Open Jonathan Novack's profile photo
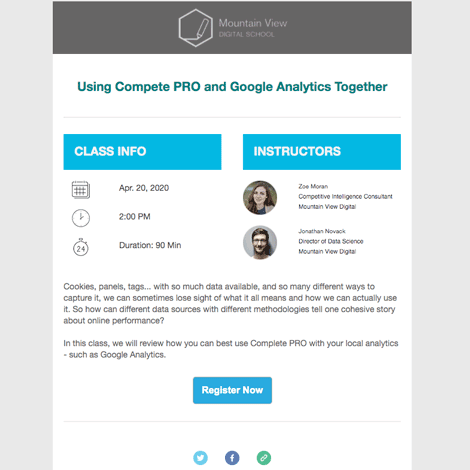The width and height of the screenshot is (470, 470). point(260,242)
